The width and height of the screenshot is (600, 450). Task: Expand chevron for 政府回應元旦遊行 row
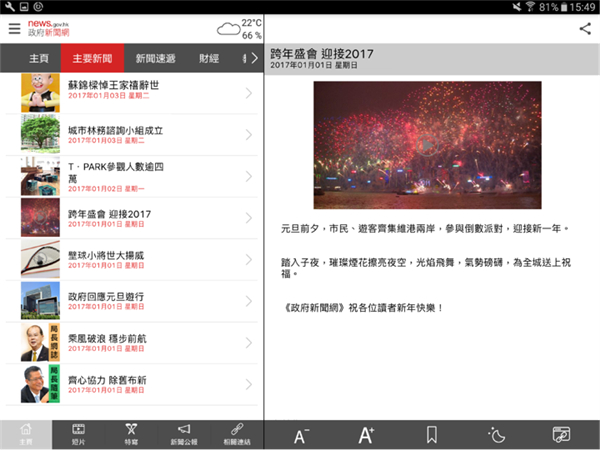click(249, 302)
